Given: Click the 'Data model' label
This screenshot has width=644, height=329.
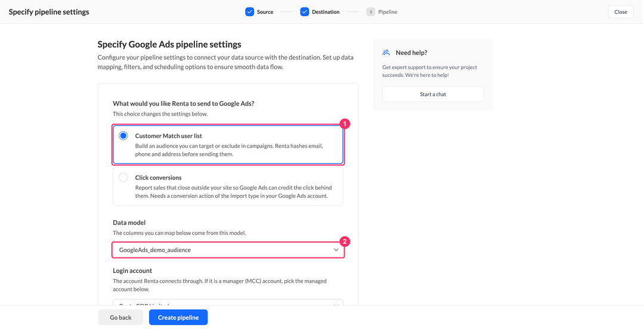Looking at the screenshot, I should pyautogui.click(x=129, y=223).
